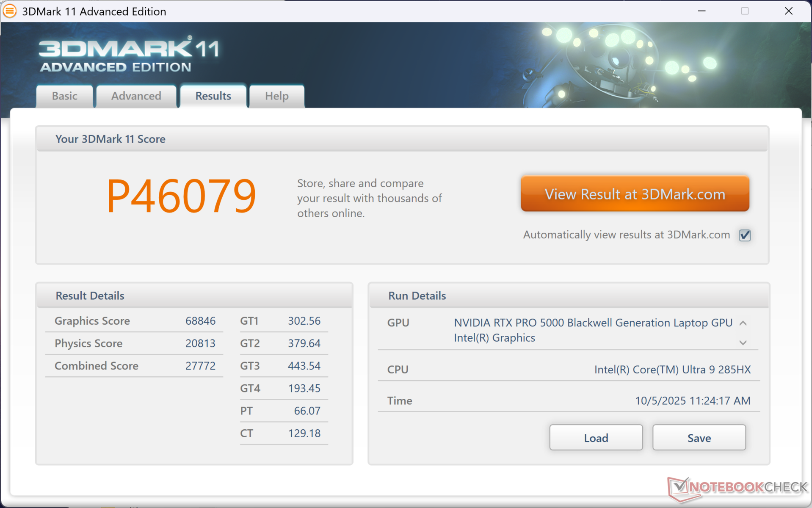This screenshot has height=508, width=812.
Task: Click the Notebookcheck watermark logo
Action: tap(737, 488)
